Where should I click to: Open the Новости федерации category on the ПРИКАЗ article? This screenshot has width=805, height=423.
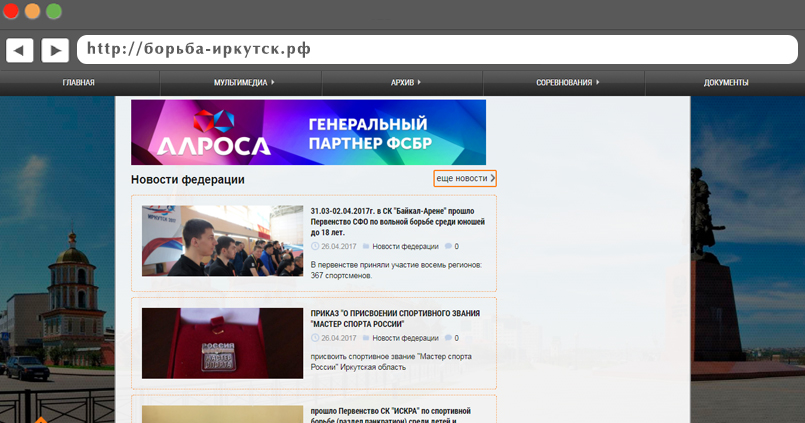405,338
